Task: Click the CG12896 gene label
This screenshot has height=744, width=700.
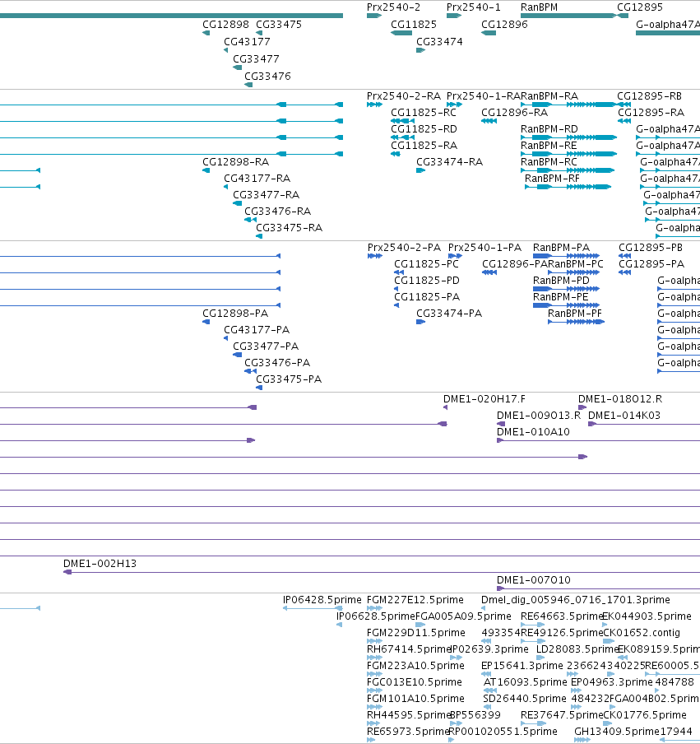Action: coord(504,25)
